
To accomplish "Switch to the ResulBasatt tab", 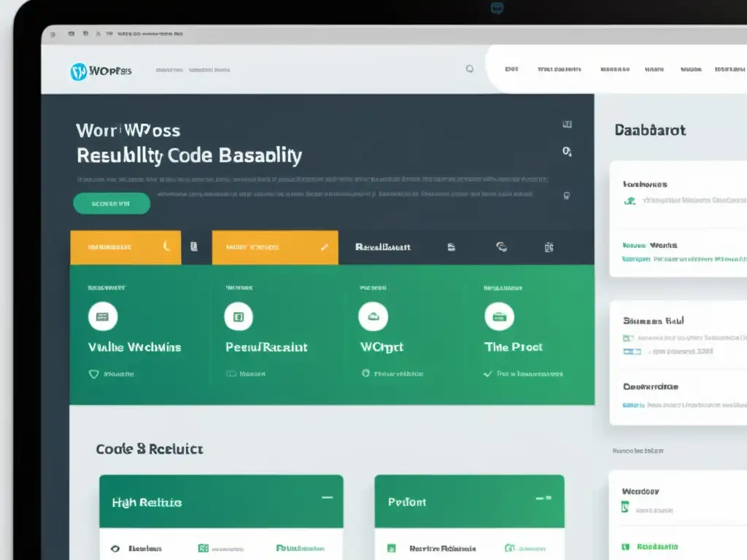I will click(x=382, y=247).
